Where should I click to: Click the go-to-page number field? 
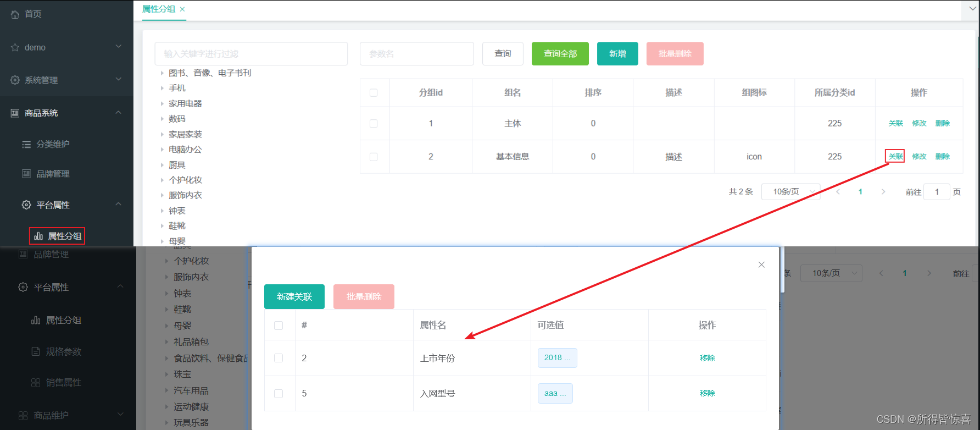point(937,192)
